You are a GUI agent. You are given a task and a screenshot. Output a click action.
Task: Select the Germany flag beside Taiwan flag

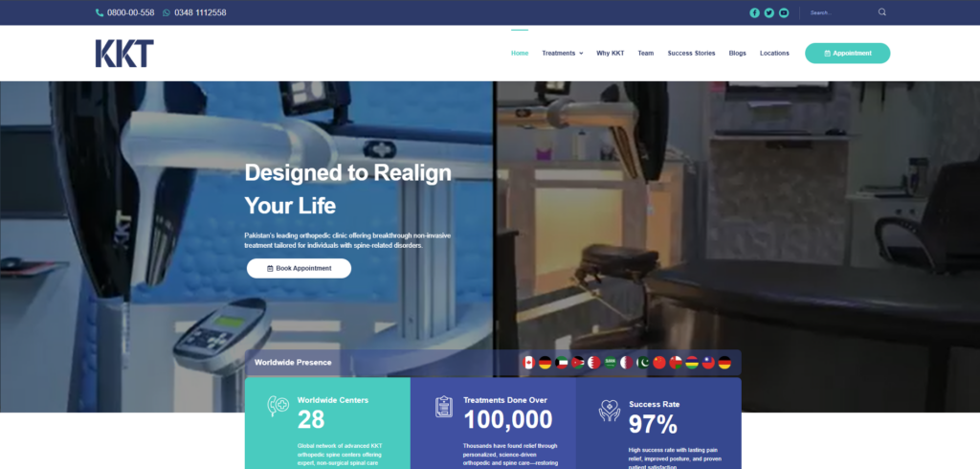pos(724,363)
